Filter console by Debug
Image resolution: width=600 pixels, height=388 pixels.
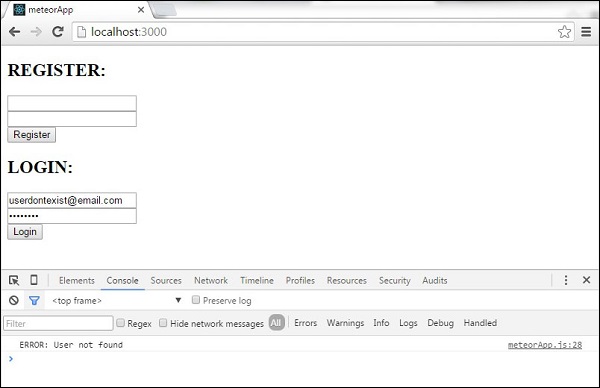coord(440,323)
